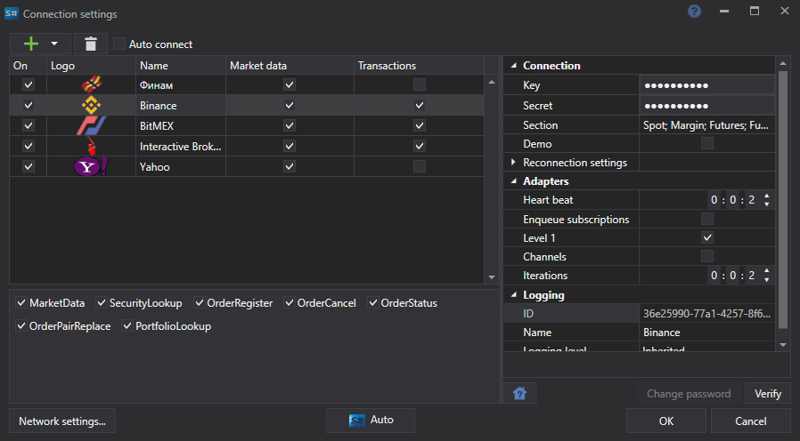The height and width of the screenshot is (441, 800).
Task: Expand the Reconnection settings group
Action: tap(514, 162)
